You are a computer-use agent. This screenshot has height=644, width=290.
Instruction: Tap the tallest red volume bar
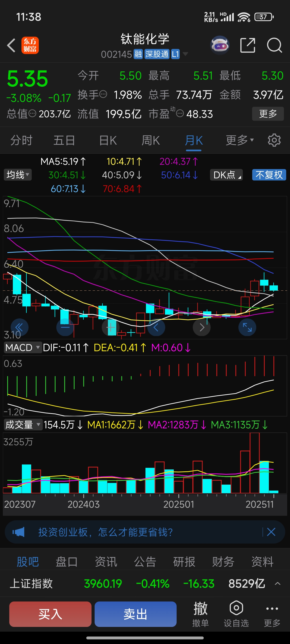(255, 463)
